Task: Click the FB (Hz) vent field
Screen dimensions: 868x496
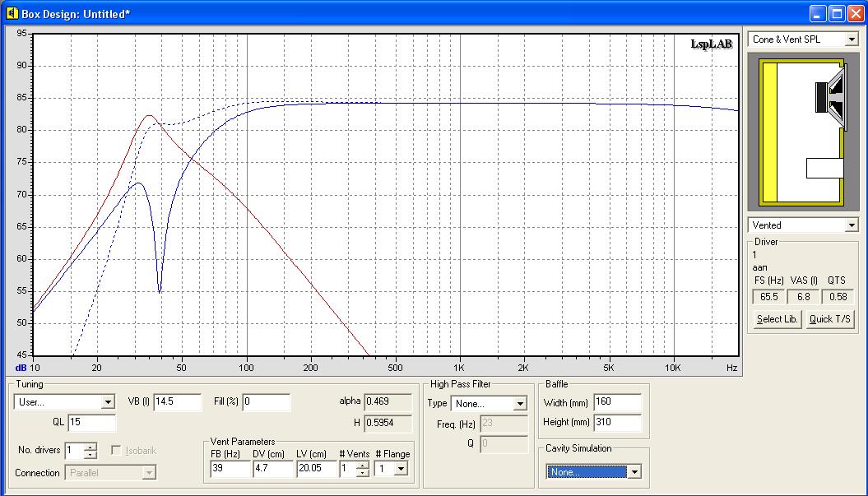Action: pyautogui.click(x=231, y=469)
